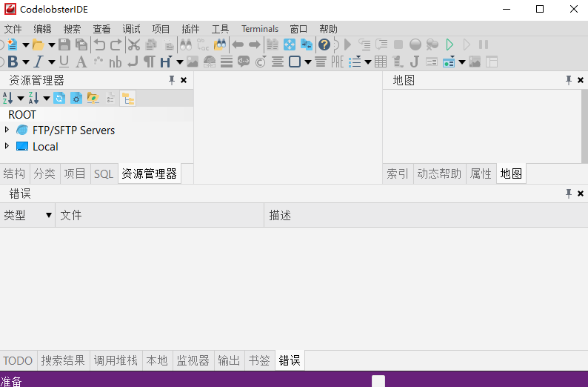The width and height of the screenshot is (588, 387).
Task: Switch to the 搜索结果 tab
Action: point(64,360)
